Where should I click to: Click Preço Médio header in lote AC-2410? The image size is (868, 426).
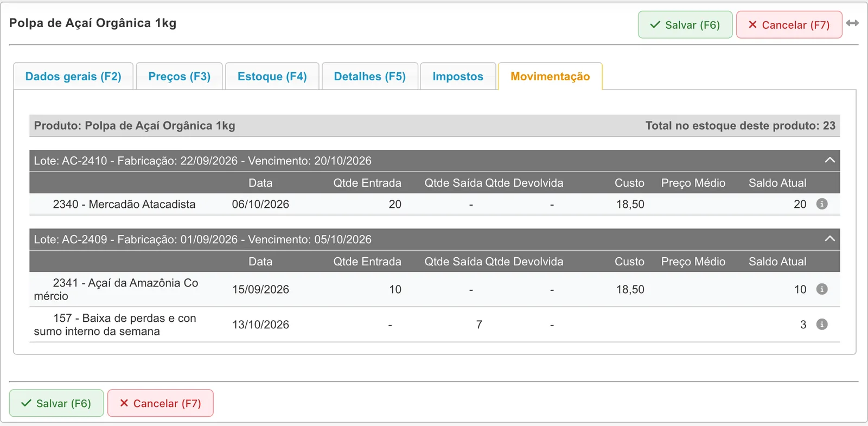(x=693, y=183)
